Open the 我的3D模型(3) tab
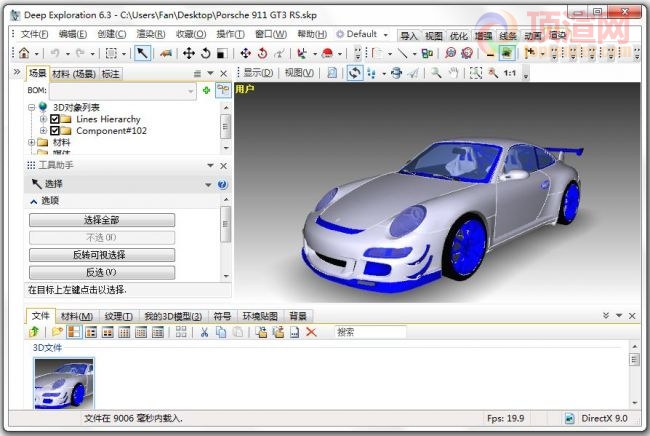The width and height of the screenshot is (650, 436). coord(173,317)
